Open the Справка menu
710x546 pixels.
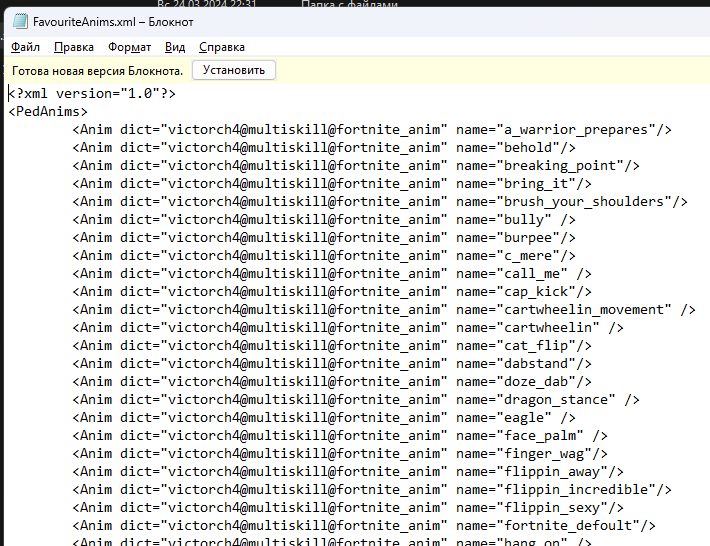click(x=222, y=47)
